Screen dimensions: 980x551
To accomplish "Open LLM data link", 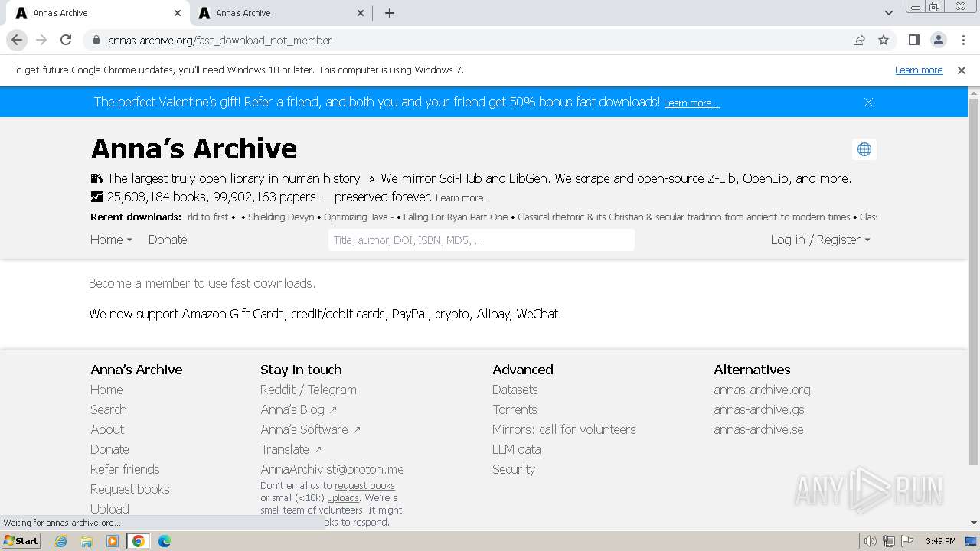I will pyautogui.click(x=517, y=449).
